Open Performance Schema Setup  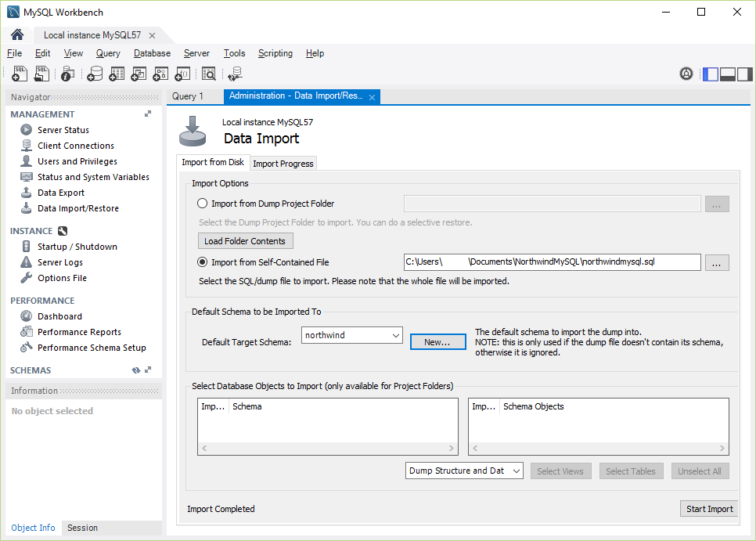(x=92, y=348)
